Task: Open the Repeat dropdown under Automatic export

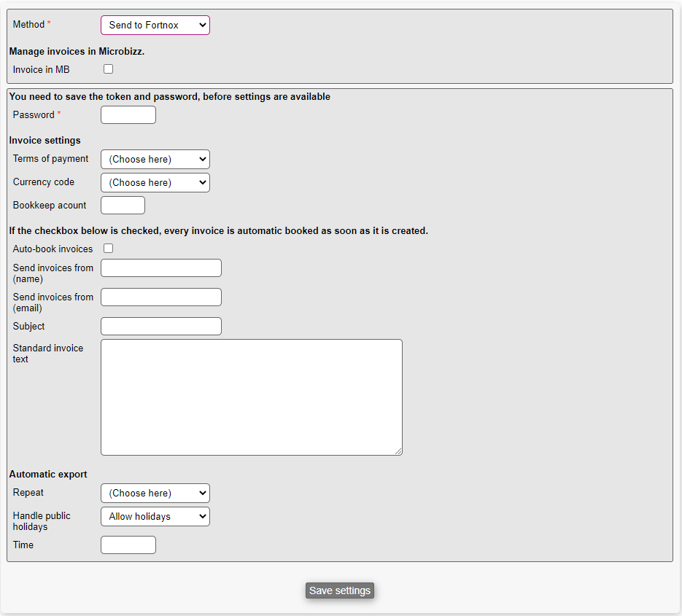Action: (x=155, y=494)
